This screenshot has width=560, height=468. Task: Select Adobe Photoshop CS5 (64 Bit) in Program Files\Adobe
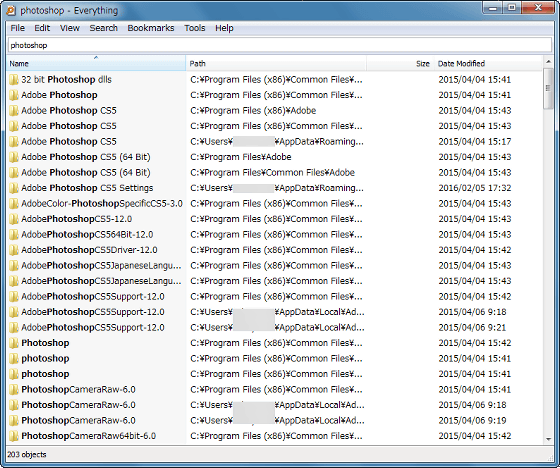tap(86, 157)
